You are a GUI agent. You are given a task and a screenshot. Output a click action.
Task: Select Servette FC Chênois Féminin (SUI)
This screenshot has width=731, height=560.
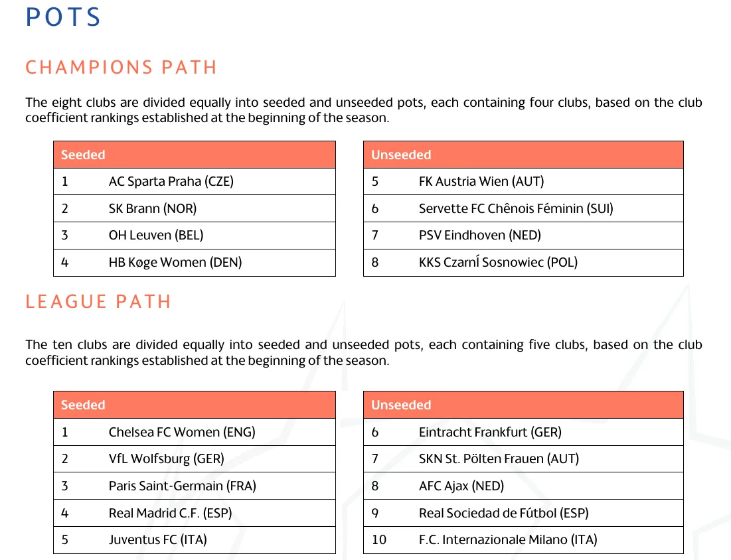(x=523, y=209)
